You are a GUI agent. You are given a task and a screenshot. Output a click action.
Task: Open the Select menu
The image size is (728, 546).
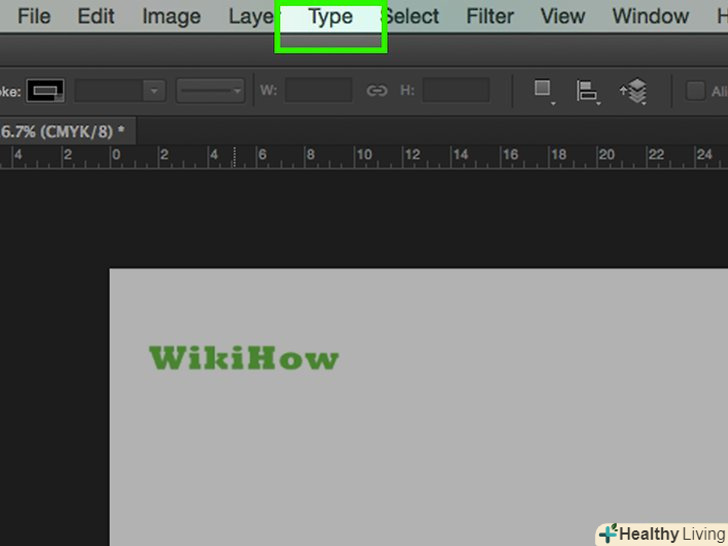coord(412,16)
